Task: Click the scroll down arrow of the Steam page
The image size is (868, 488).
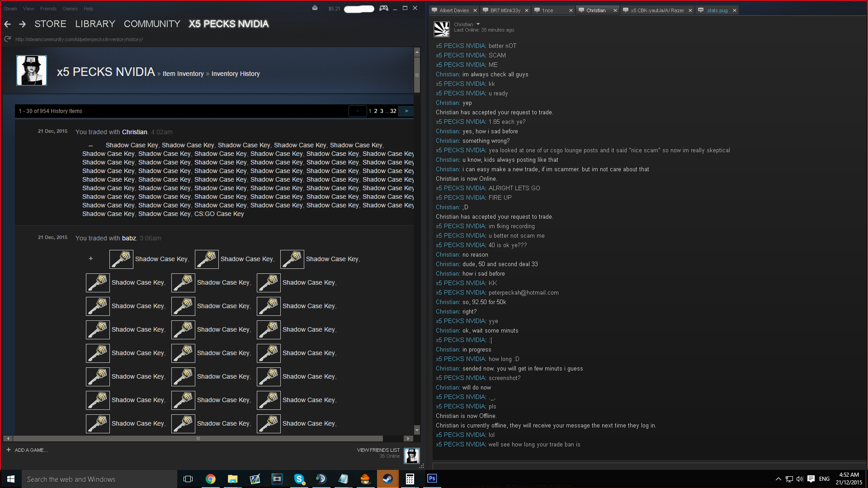Action: pyautogui.click(x=417, y=430)
